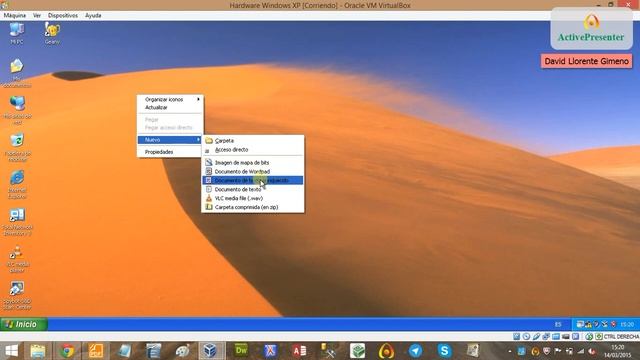640x360 pixels.
Task: Click the CTRL DERECHA host key label
Action: [621, 336]
